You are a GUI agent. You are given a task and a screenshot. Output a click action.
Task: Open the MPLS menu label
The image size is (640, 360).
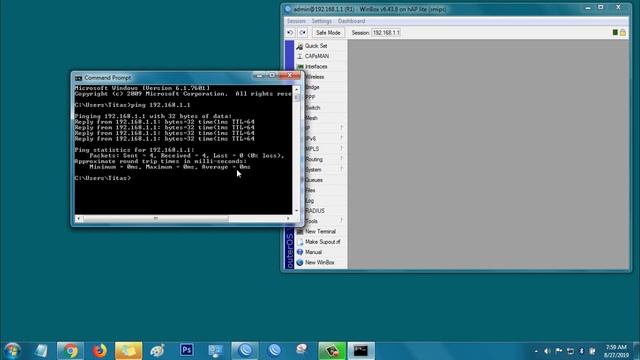312,149
